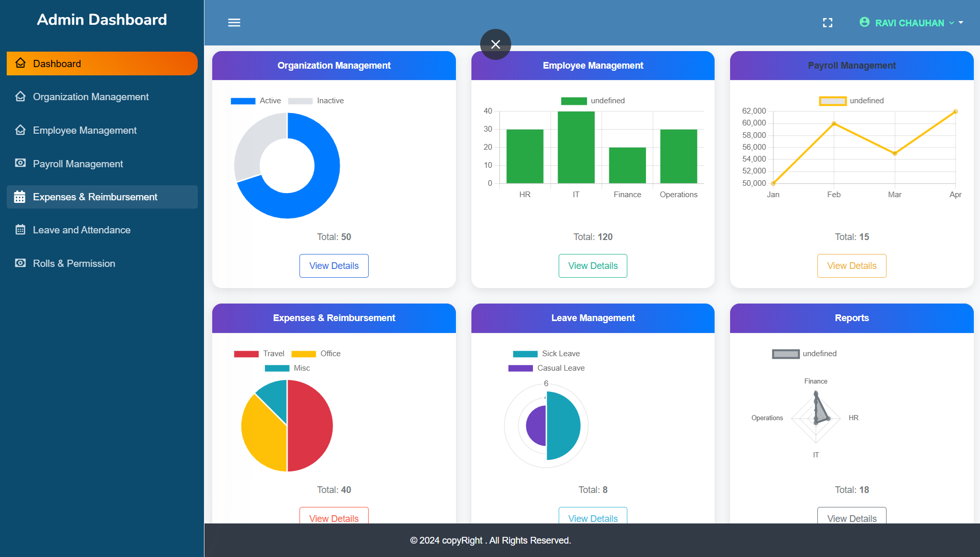Click the Rolls & Permission sidebar icon
Viewport: 980px width, 557px height.
pos(20,263)
